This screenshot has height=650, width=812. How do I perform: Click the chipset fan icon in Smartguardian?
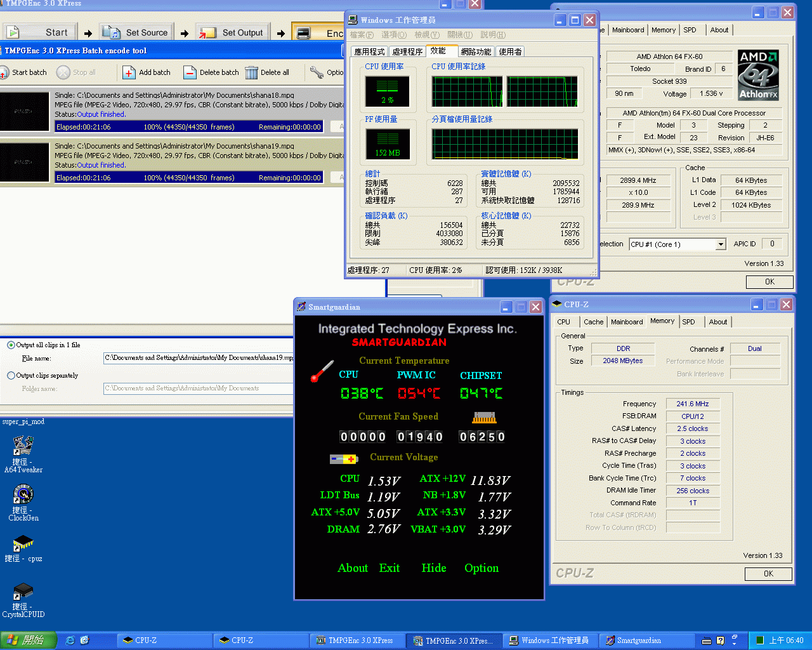483,418
